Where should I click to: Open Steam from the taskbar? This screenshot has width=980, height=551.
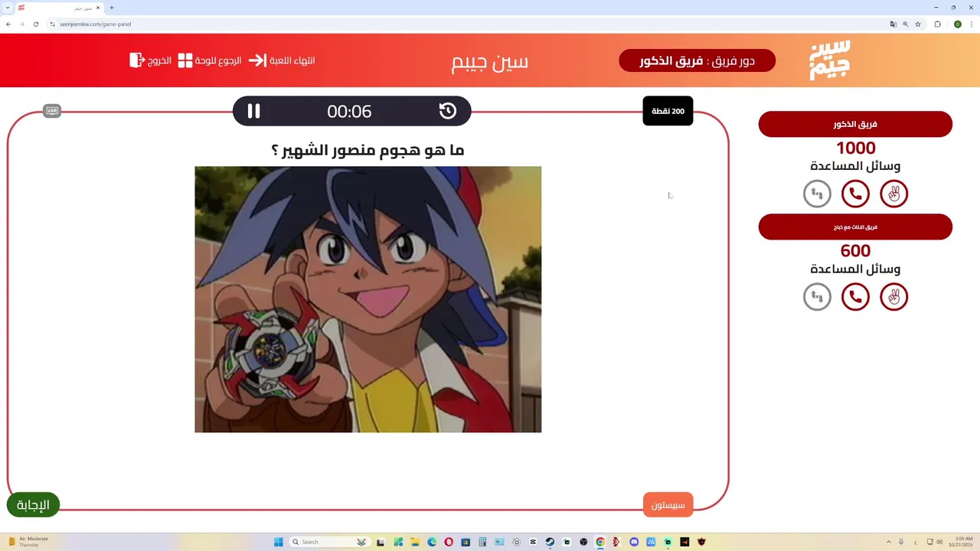pyautogui.click(x=550, y=542)
